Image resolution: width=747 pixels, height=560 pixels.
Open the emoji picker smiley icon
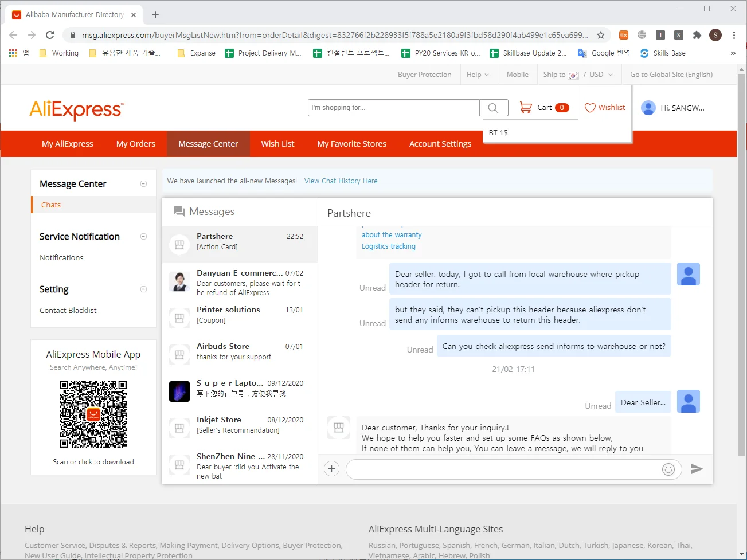668,469
